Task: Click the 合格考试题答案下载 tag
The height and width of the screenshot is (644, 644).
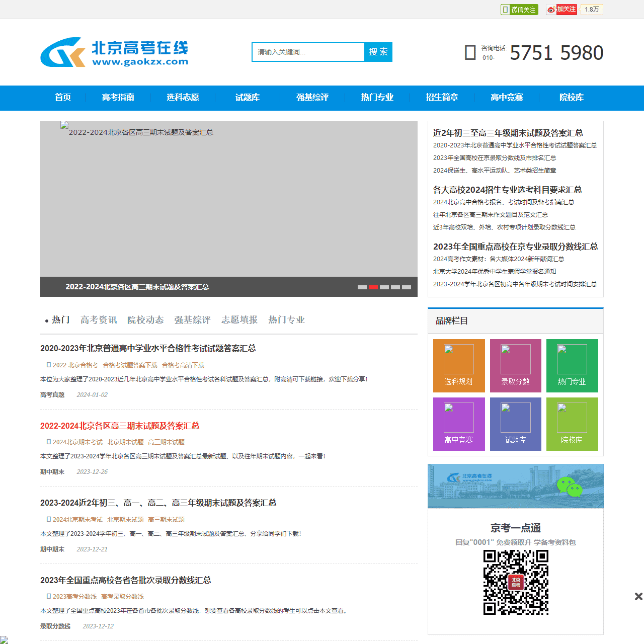Action: coord(130,365)
